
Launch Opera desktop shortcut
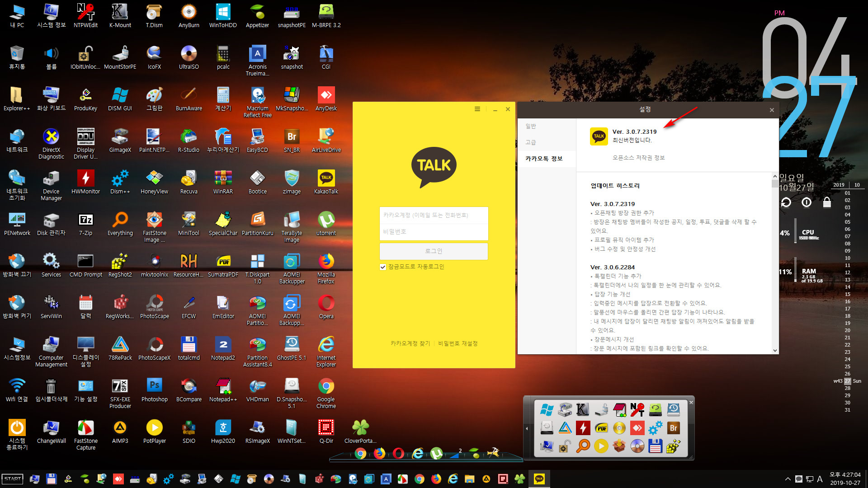326,306
